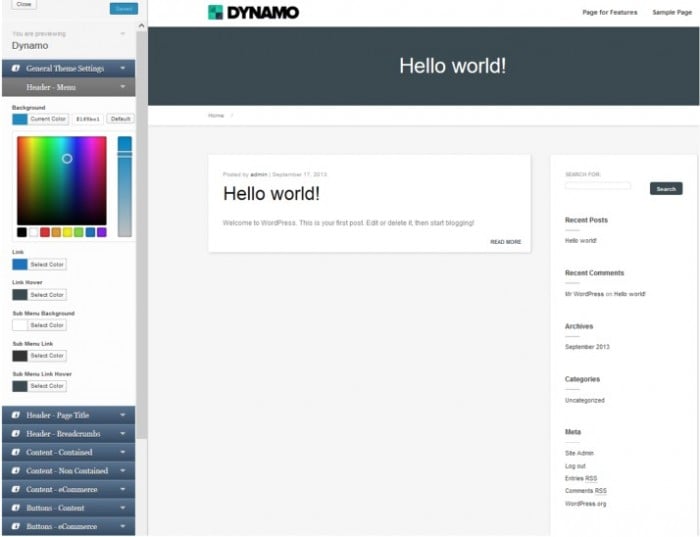Image resolution: width=700 pixels, height=537 pixels.
Task: Expand Buttons - eCommerce arrow
Action: (123, 526)
